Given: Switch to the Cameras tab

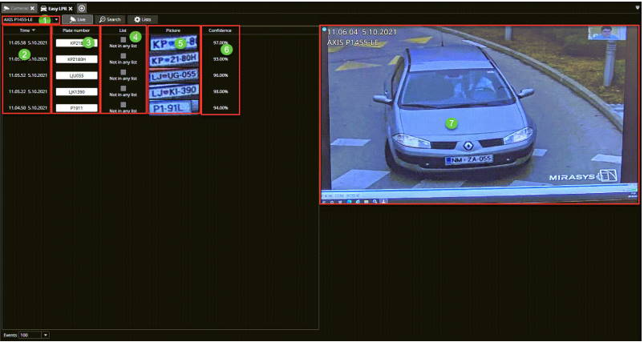Looking at the screenshot, I should click(16, 7).
